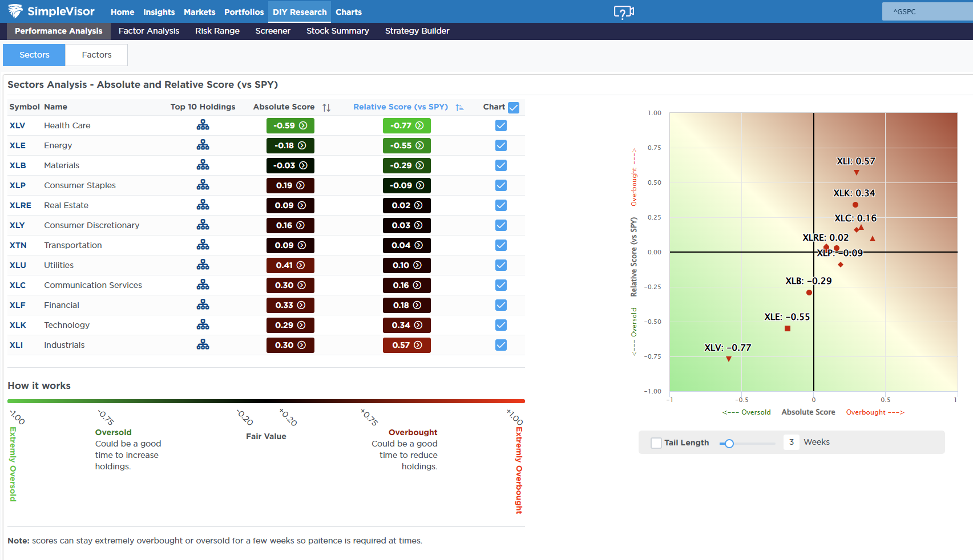Image resolution: width=973 pixels, height=560 pixels.
Task: Adjust the Tail Length weeks slider
Action: pos(729,443)
